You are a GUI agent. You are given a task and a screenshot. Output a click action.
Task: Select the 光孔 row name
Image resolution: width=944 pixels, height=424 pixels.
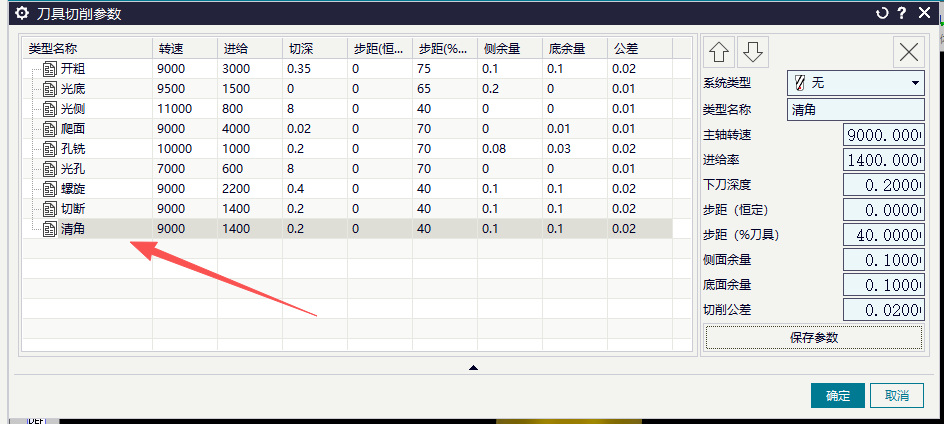click(x=73, y=169)
